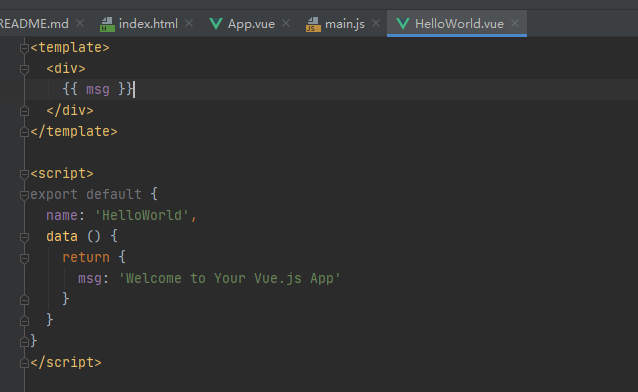638x392 pixels.
Task: Click the opening <template> tag text
Action: (x=70, y=48)
